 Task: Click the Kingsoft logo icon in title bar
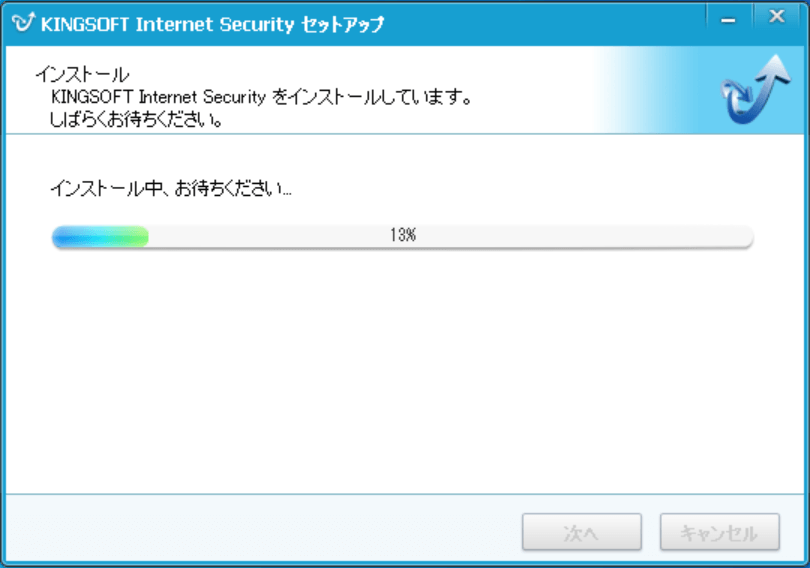click(22, 24)
